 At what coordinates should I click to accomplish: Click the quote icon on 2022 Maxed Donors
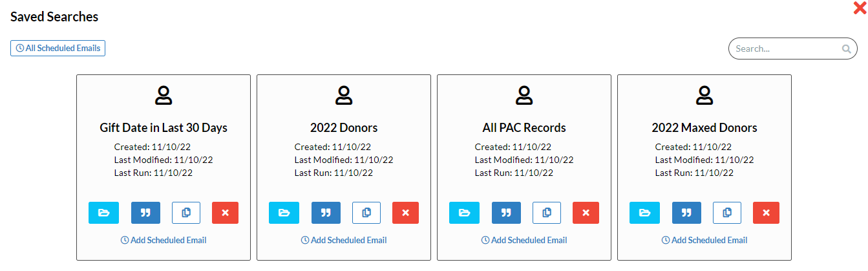686,213
